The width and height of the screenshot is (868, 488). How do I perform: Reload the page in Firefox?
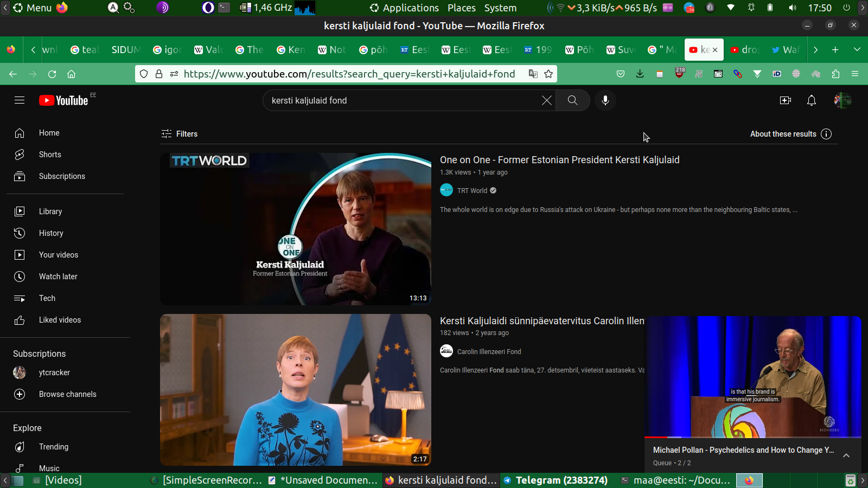[x=52, y=74]
